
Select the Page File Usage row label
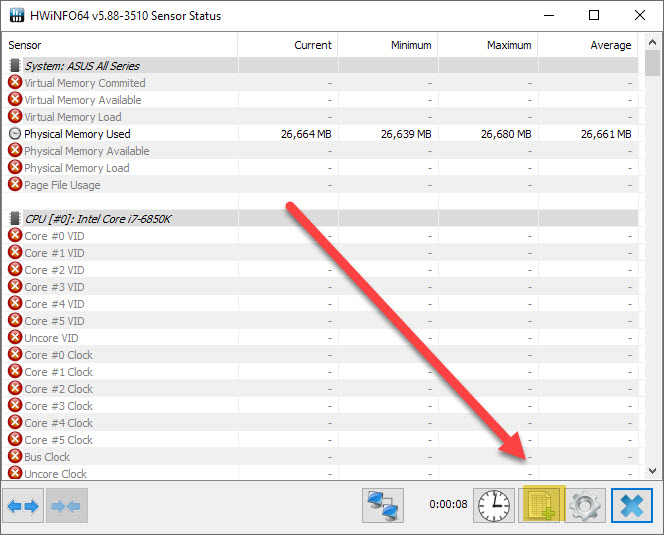tap(62, 185)
